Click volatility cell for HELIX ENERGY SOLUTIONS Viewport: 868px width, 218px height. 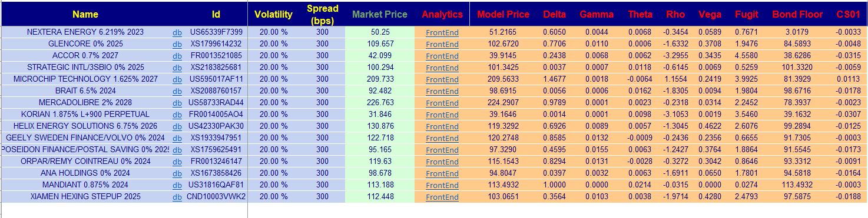tap(273, 126)
